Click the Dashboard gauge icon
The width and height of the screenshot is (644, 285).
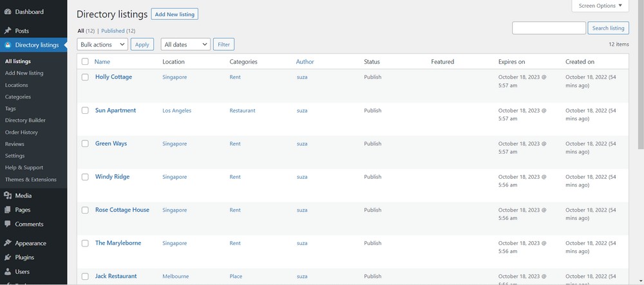click(7, 12)
